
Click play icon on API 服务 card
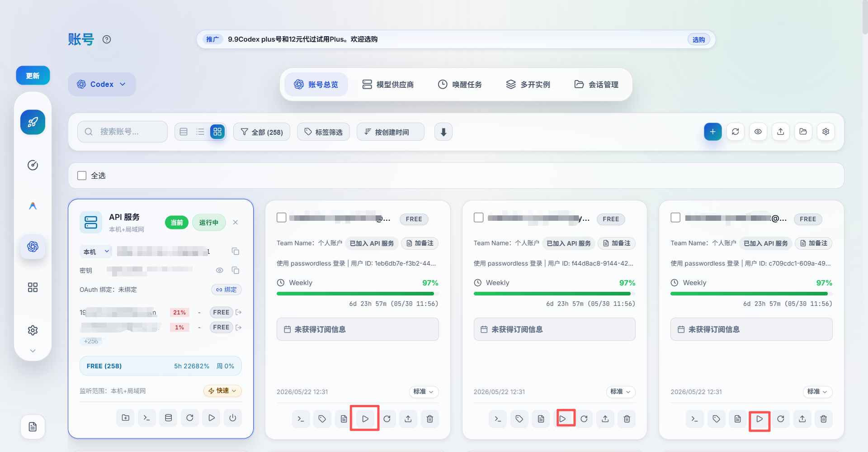pyautogui.click(x=211, y=418)
